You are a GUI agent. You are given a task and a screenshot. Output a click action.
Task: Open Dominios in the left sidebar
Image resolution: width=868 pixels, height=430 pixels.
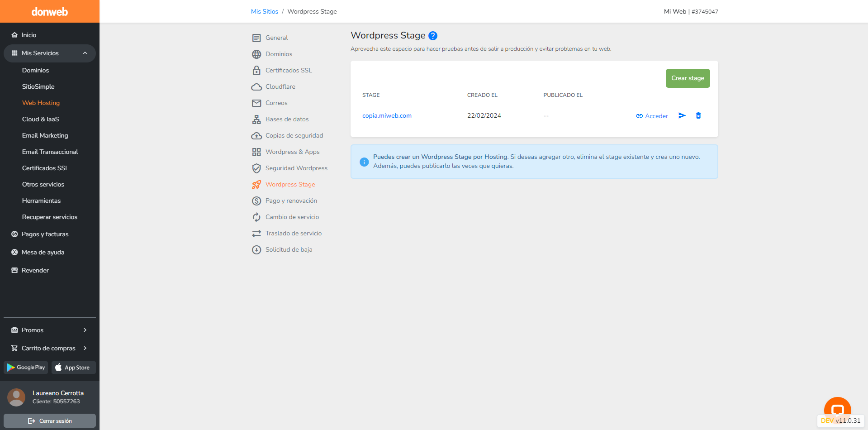35,70
